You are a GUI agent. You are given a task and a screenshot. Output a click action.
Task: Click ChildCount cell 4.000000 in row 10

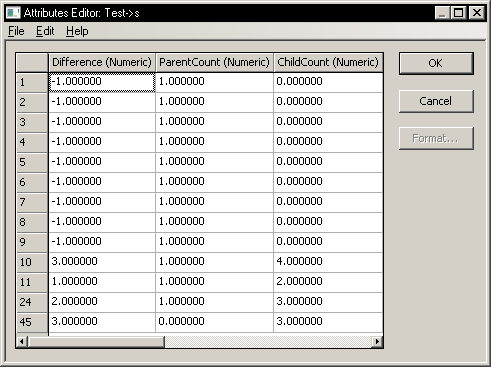point(328,262)
